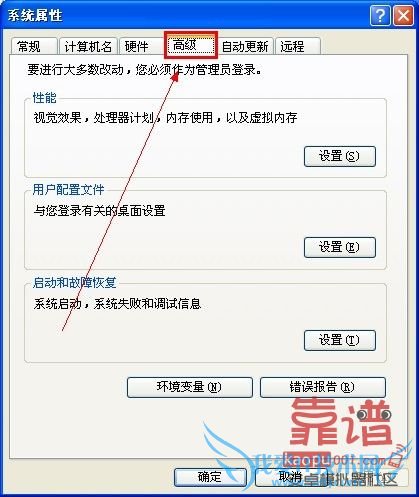Open startup and recovery 设置(T) button

click(x=340, y=340)
